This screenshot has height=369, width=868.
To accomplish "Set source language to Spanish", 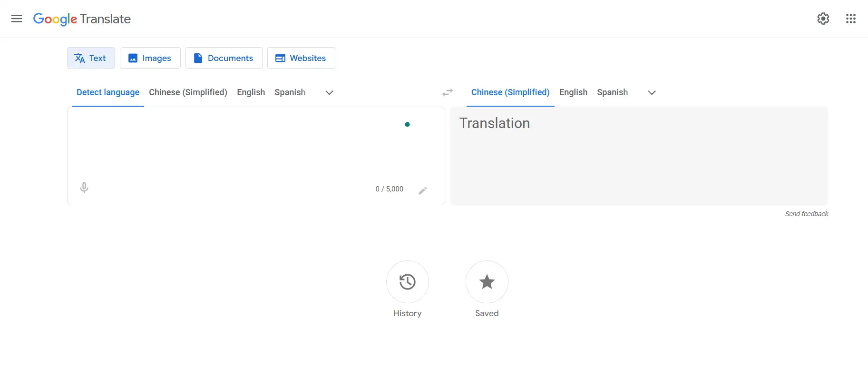I will pyautogui.click(x=290, y=92).
